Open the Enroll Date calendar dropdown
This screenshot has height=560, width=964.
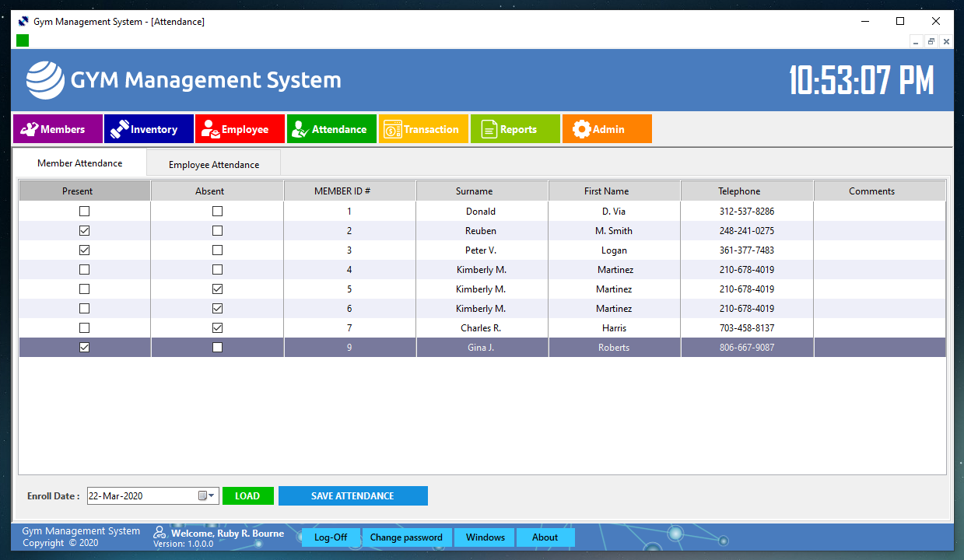coord(206,496)
